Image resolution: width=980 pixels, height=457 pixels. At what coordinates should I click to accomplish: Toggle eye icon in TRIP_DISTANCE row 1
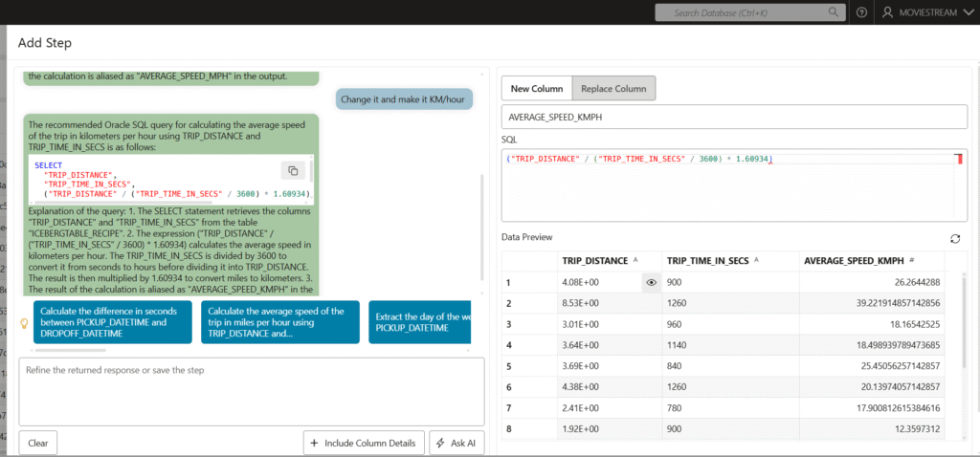[x=652, y=282]
